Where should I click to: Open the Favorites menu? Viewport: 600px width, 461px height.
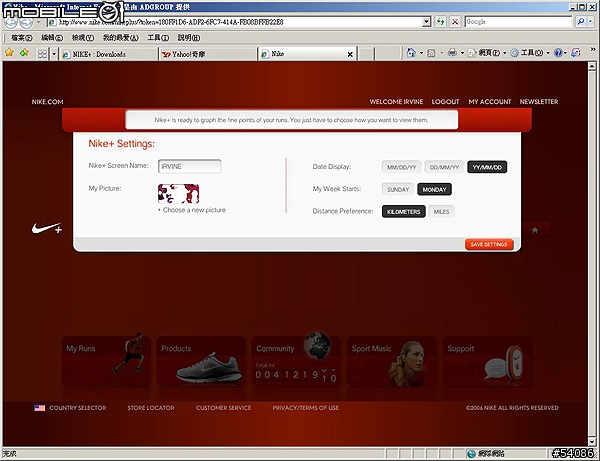pyautogui.click(x=121, y=37)
